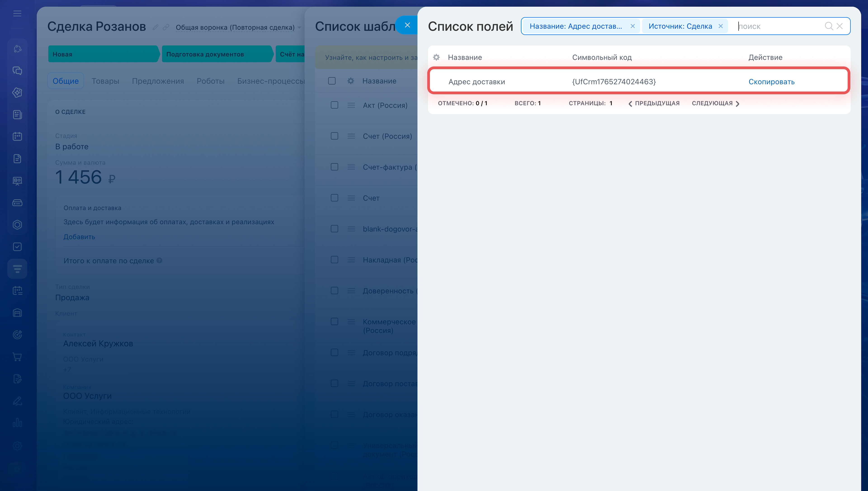The height and width of the screenshot is (491, 868).
Task: Open the hexagon icon in the sidebar
Action: click(x=17, y=225)
